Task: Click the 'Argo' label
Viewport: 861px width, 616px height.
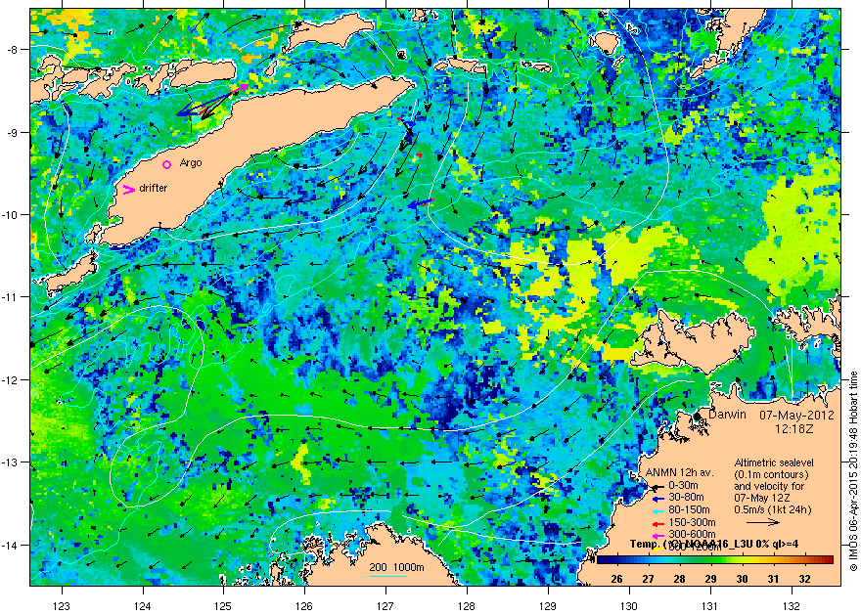Action: tap(191, 163)
